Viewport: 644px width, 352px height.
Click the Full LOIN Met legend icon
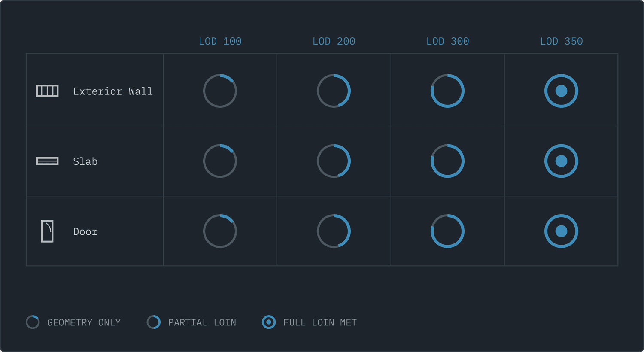pos(269,322)
